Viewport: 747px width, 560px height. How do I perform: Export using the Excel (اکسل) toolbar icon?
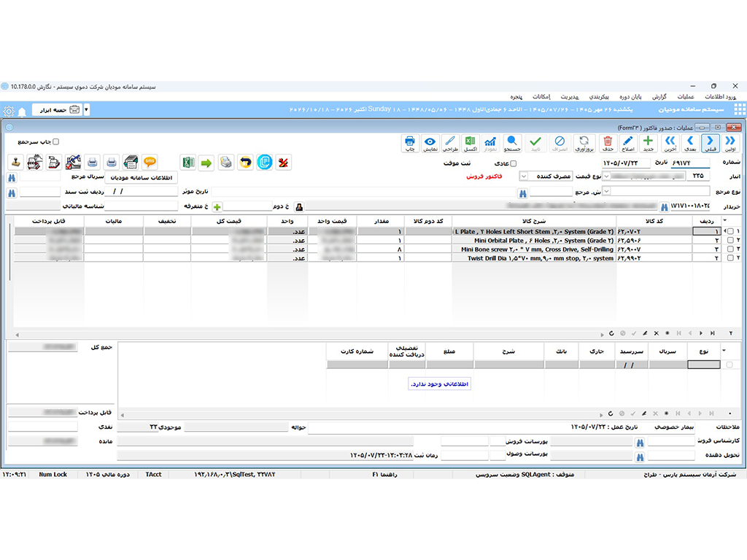pyautogui.click(x=471, y=144)
